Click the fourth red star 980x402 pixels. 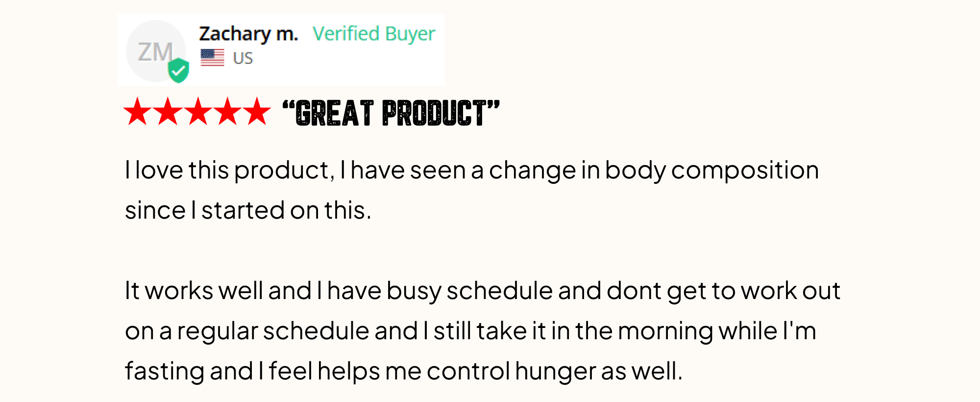point(227,111)
